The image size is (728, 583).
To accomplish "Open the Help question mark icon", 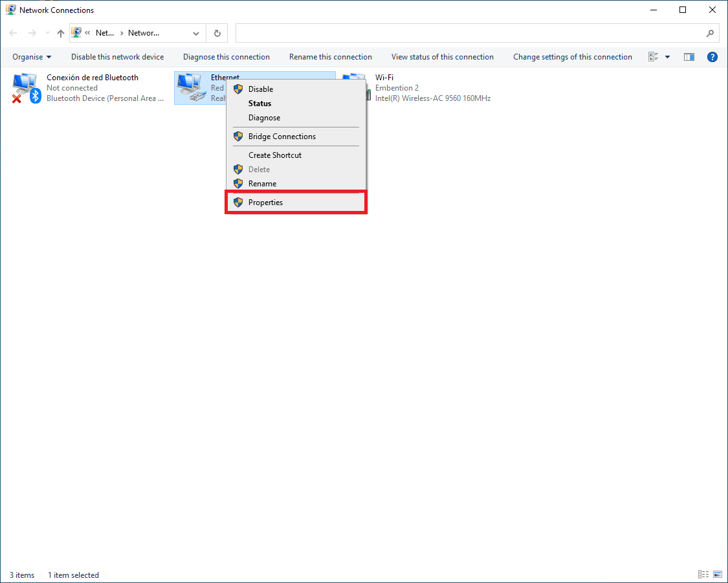I will click(712, 57).
